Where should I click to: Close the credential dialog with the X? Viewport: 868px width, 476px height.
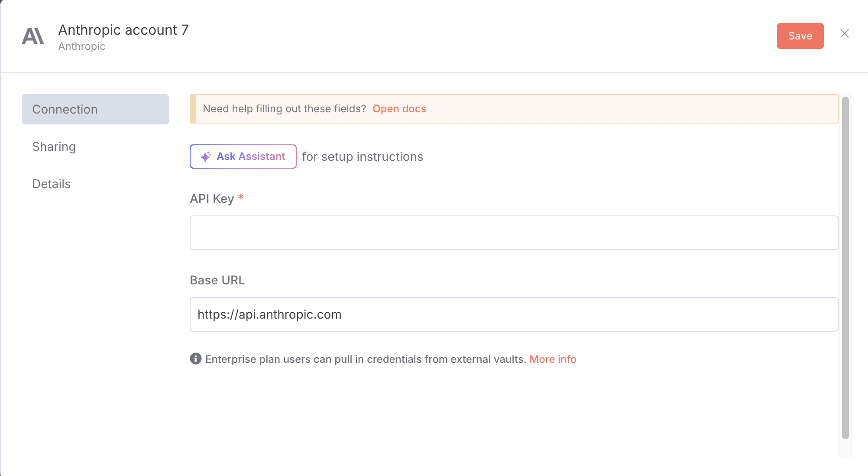click(x=844, y=34)
